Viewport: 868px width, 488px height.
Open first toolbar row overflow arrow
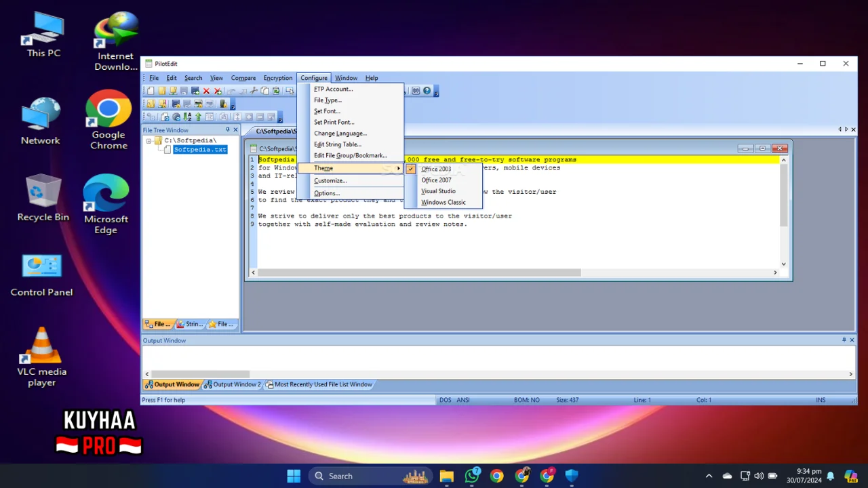coord(436,91)
